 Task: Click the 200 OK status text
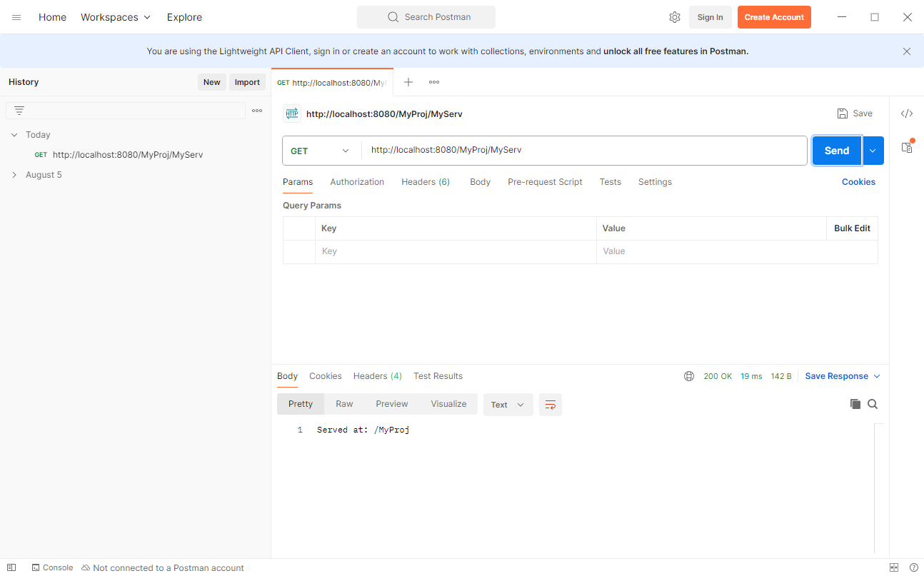718,376
